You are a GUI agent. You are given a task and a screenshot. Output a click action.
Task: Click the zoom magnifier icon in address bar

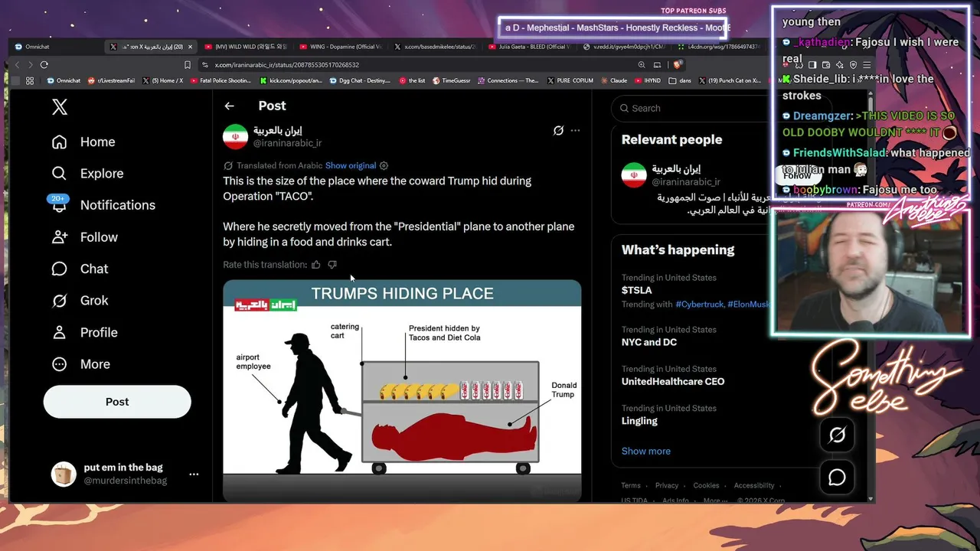[x=642, y=65]
